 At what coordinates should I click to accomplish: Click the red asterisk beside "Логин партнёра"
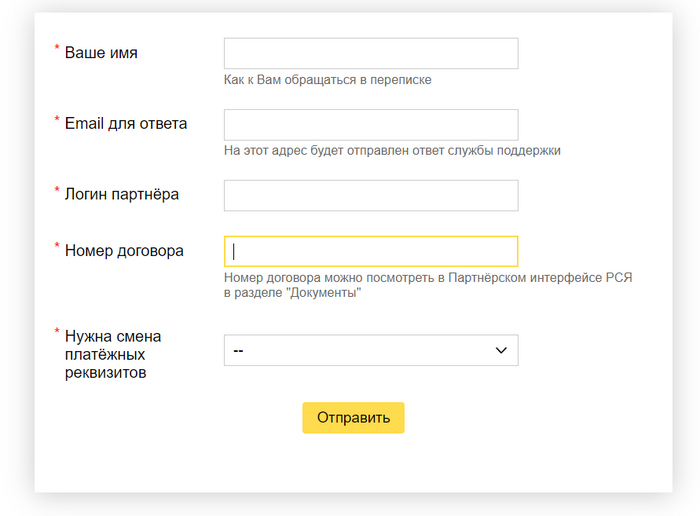[x=57, y=190]
